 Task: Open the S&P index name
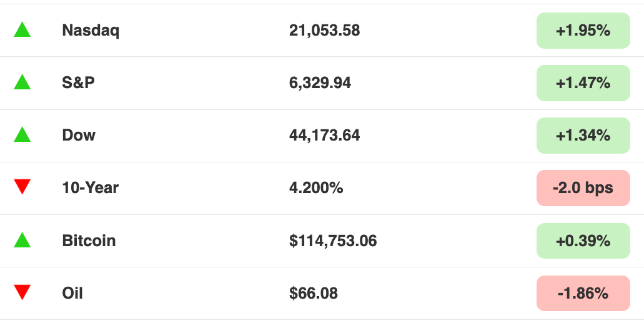[79, 82]
